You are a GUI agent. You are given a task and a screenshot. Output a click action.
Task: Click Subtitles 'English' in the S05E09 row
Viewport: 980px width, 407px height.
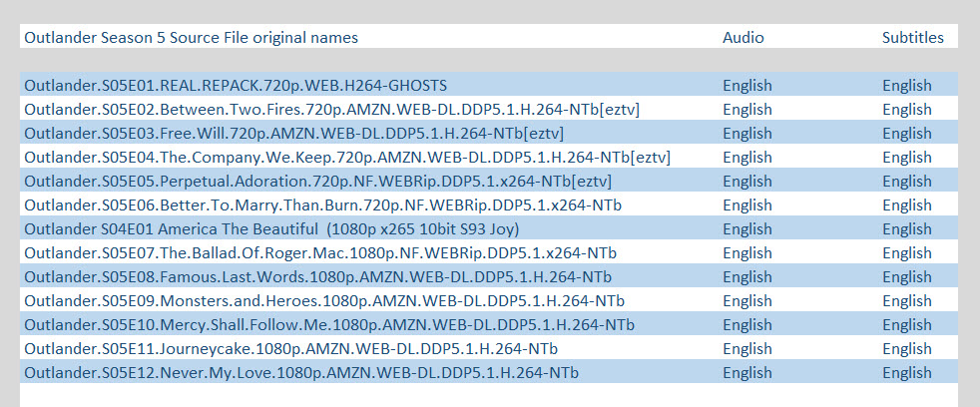coord(907,301)
